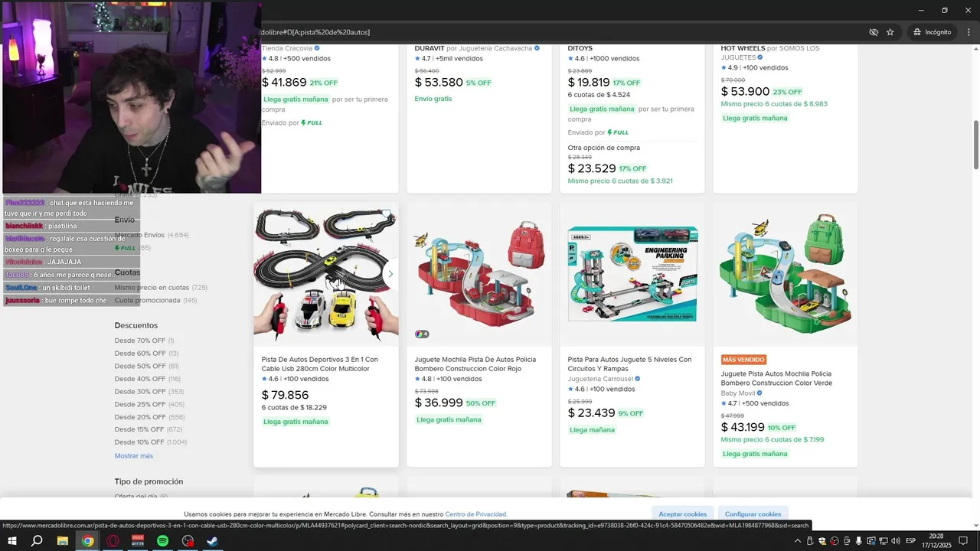Viewport: 980px width, 551px height.
Task: Bookmark this page with the star icon
Action: [890, 32]
